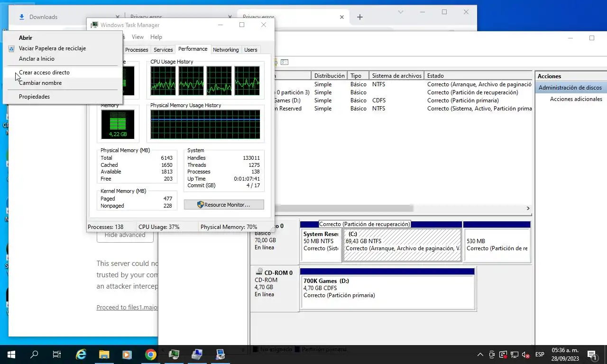The width and height of the screenshot is (607, 364).
Task: Click the first CPU Usage History graph
Action: (x=163, y=81)
